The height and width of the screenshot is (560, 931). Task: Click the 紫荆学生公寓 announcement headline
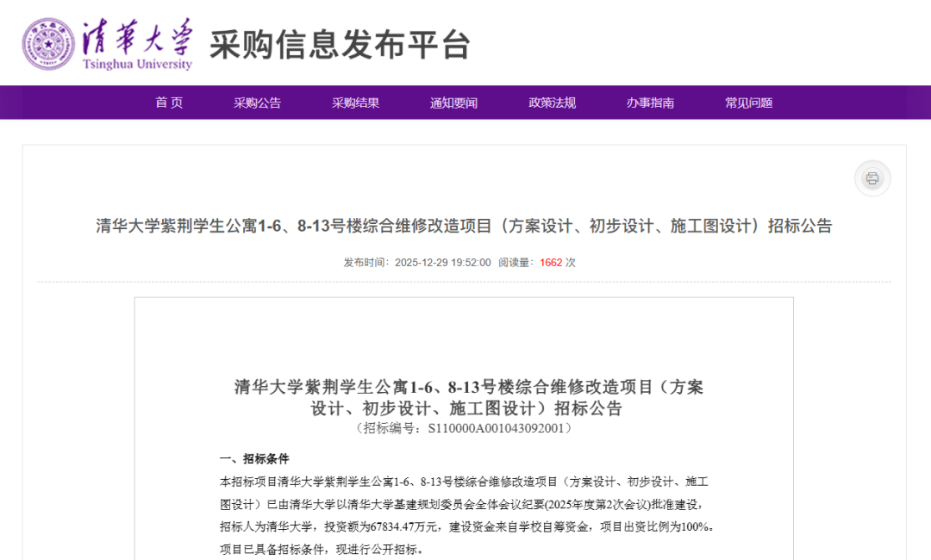465,226
